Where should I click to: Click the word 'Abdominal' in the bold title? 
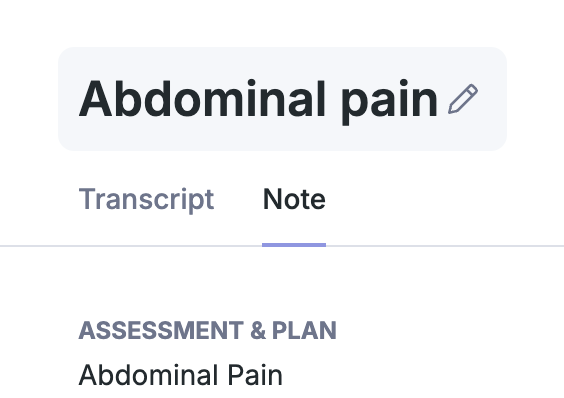click(202, 98)
